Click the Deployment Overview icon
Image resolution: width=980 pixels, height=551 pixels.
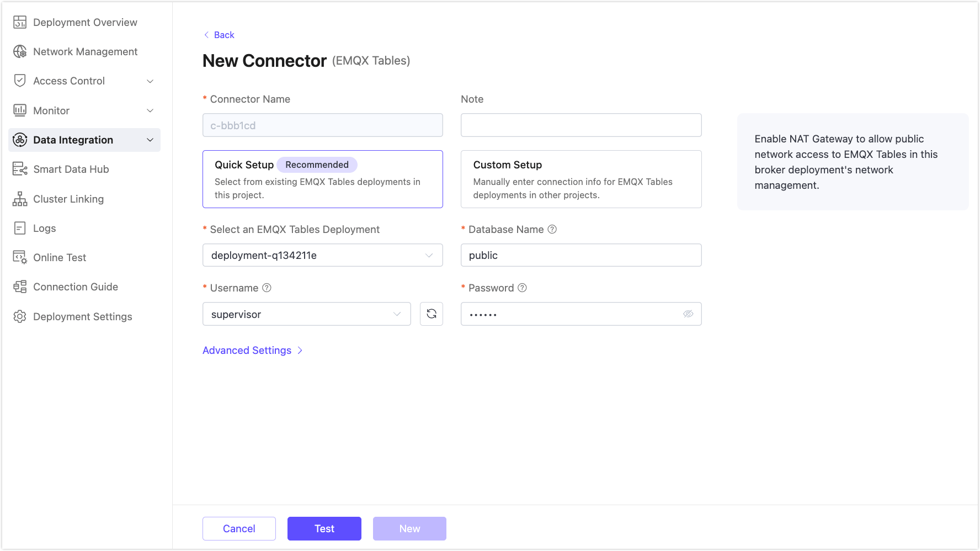coord(20,22)
